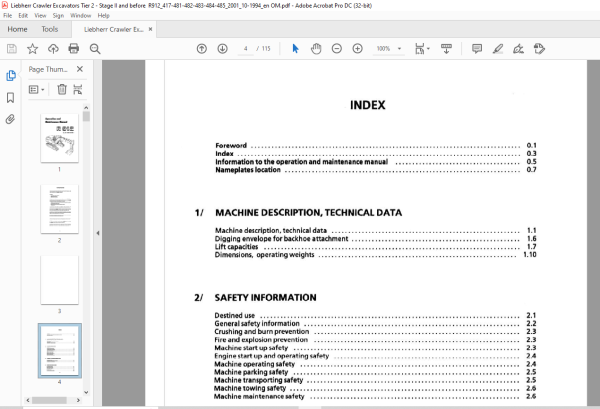Screen dimensions: 600x409
Task: Click the stamp tool icon
Action: pos(539,49)
